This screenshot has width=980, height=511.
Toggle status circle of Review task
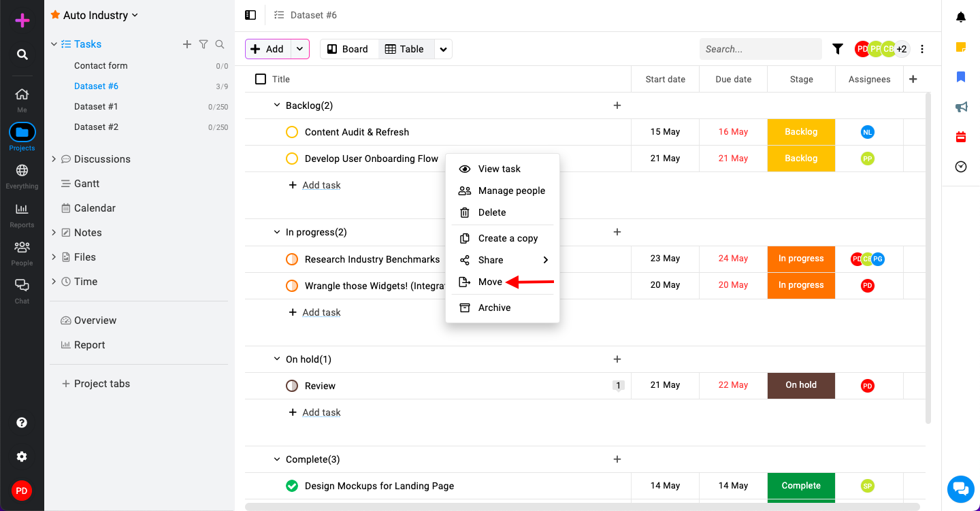292,386
